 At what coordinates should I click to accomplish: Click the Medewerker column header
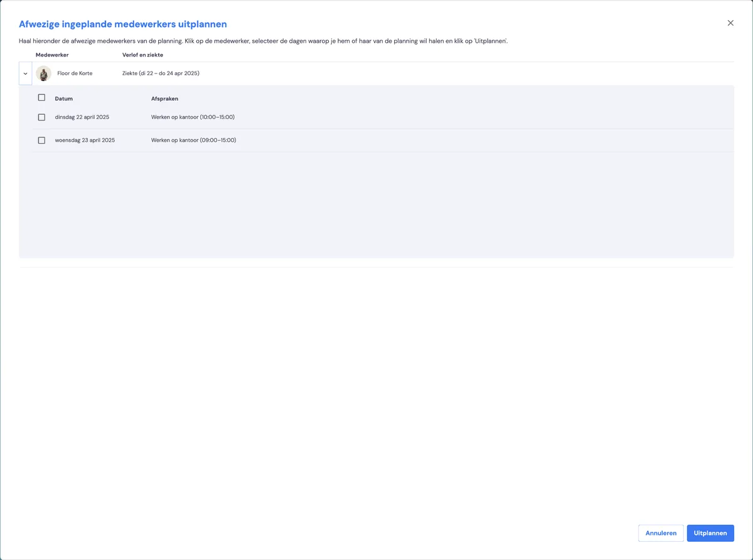[x=52, y=55]
